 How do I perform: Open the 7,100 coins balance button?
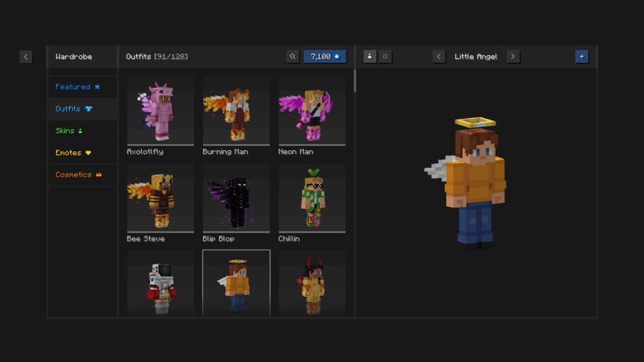pyautogui.click(x=325, y=57)
